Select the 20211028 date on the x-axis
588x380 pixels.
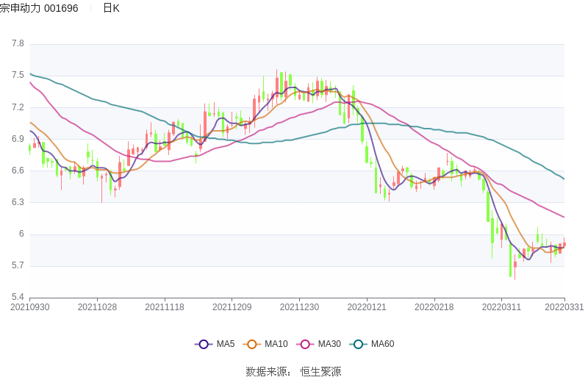97,307
